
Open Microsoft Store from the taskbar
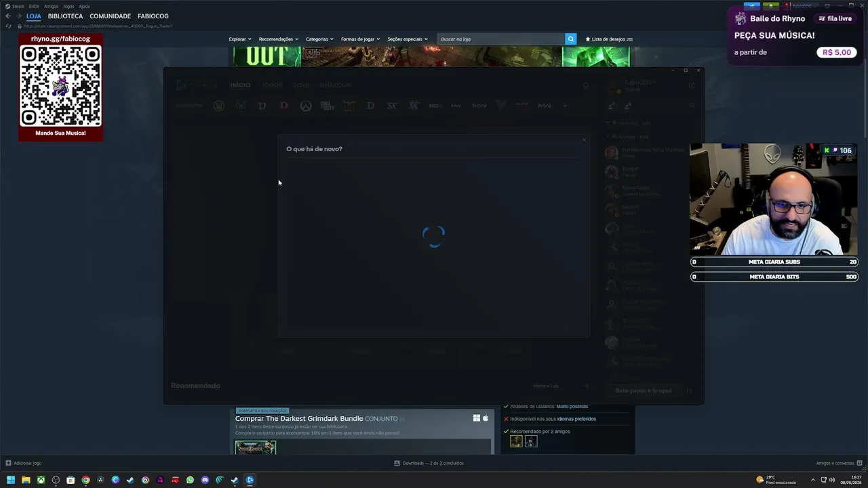tap(71, 480)
